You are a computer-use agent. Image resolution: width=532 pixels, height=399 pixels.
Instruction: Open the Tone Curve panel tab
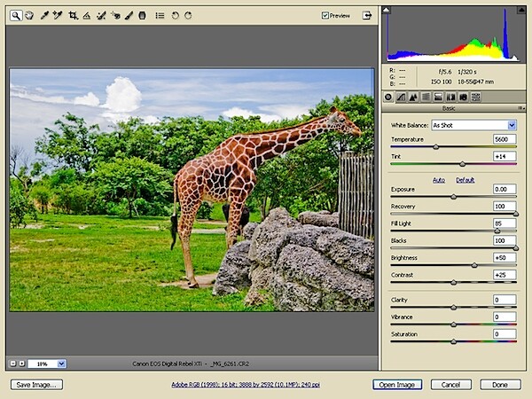(401, 98)
